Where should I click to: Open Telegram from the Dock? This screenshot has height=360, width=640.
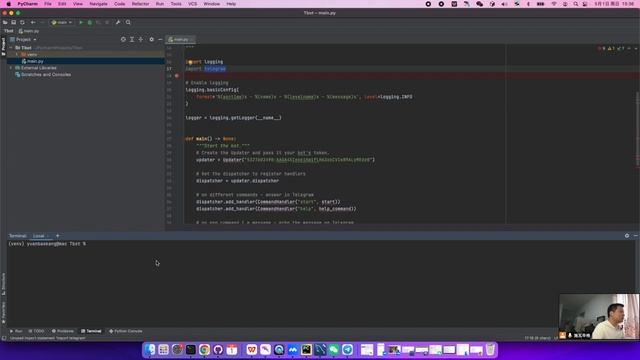[347, 349]
